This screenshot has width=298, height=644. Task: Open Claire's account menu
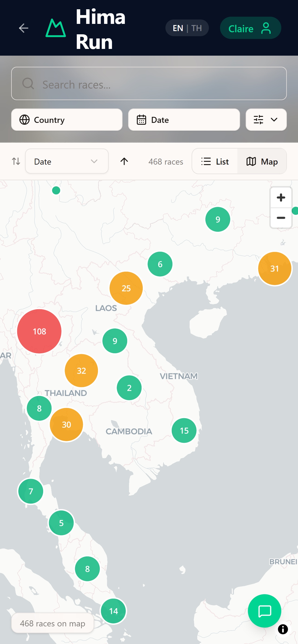250,28
